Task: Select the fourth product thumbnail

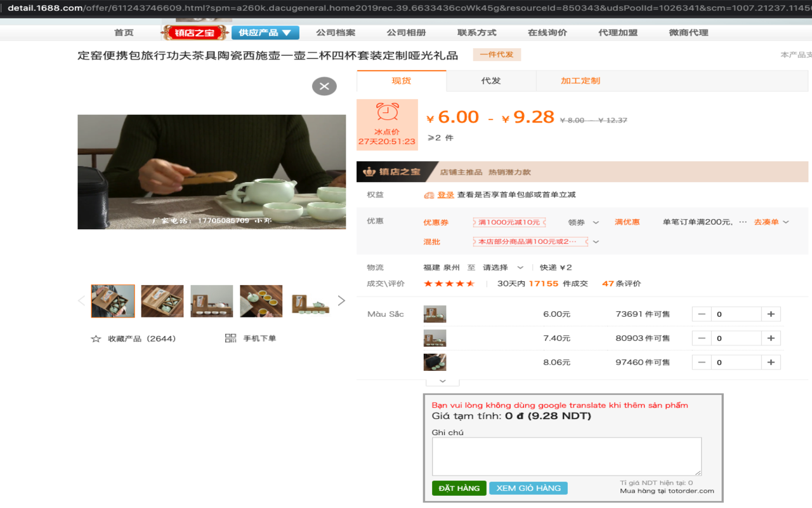Action: 261,301
